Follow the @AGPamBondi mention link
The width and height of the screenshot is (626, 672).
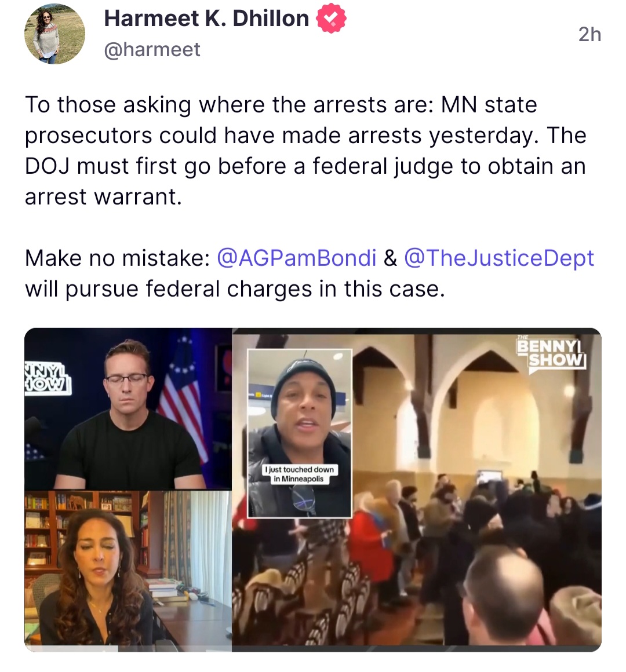(x=297, y=258)
